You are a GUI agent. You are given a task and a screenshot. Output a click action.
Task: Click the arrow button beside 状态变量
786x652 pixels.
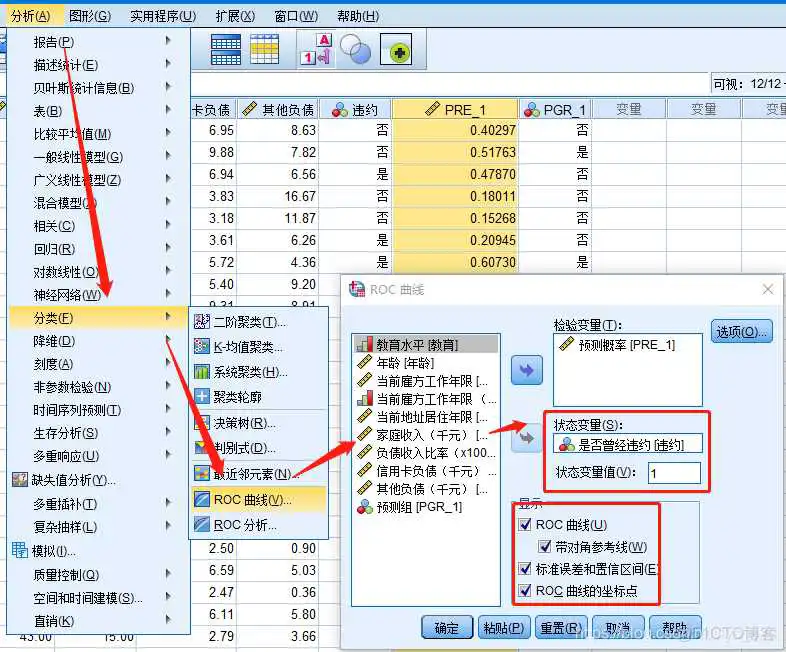[x=526, y=438]
